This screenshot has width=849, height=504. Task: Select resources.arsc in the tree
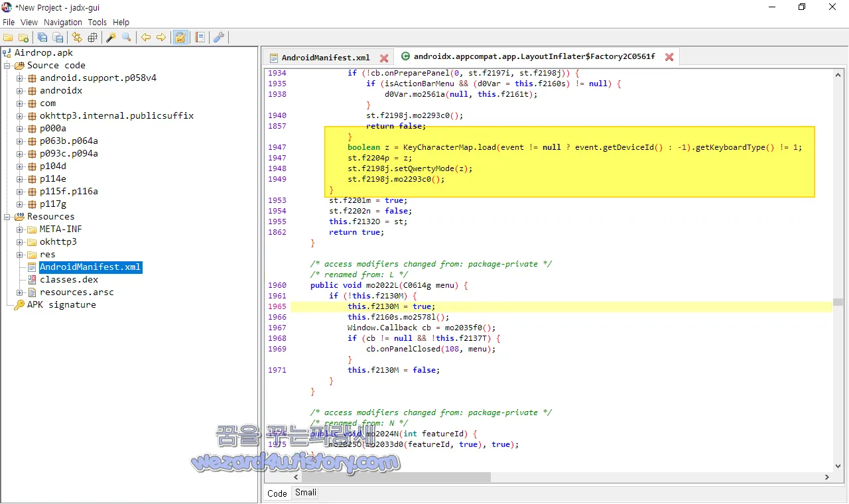pyautogui.click(x=77, y=292)
